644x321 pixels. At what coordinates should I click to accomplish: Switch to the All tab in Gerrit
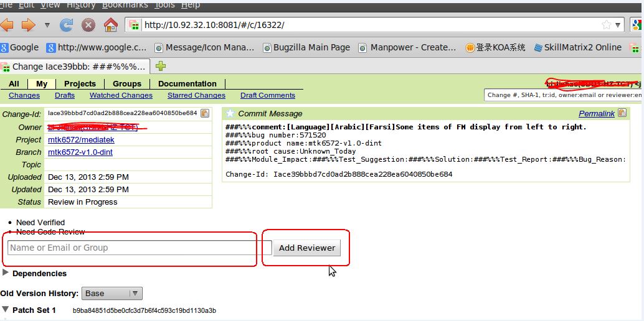[14, 84]
